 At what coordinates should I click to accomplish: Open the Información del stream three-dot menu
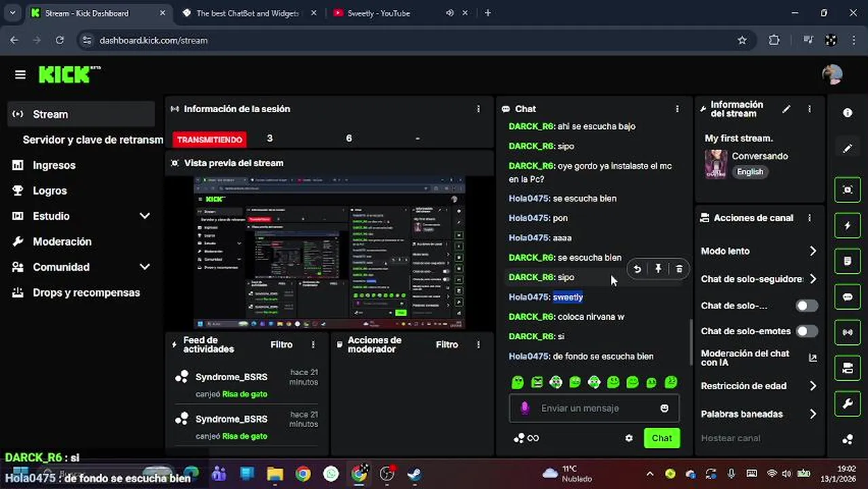coord(809,109)
